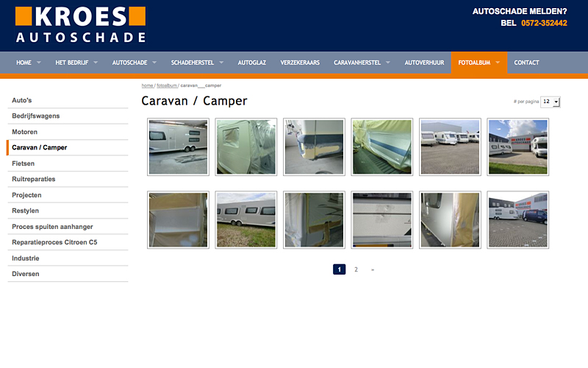Open the Autoglaz menu item
The width and height of the screenshot is (588, 368).
click(x=251, y=63)
